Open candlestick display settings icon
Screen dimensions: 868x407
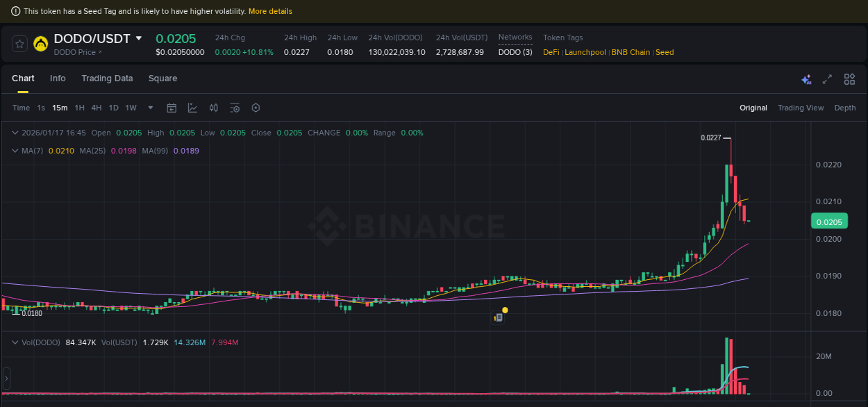click(x=214, y=108)
